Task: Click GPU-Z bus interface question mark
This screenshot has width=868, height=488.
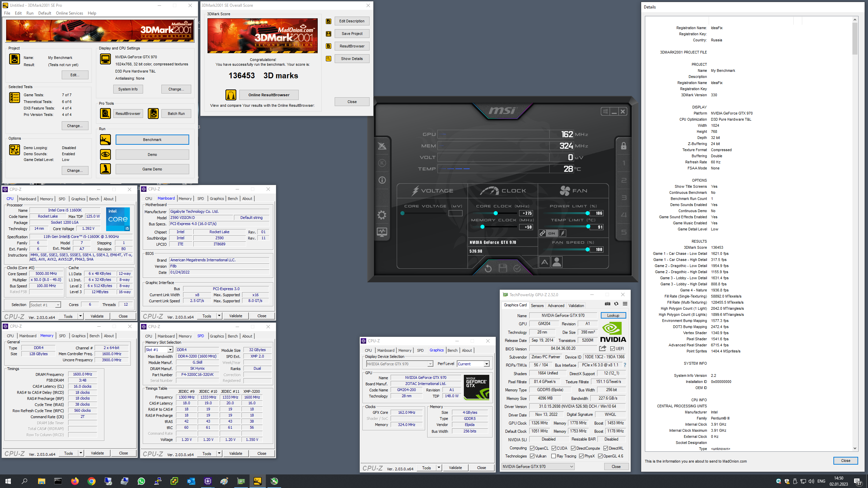Action: pyautogui.click(x=625, y=365)
